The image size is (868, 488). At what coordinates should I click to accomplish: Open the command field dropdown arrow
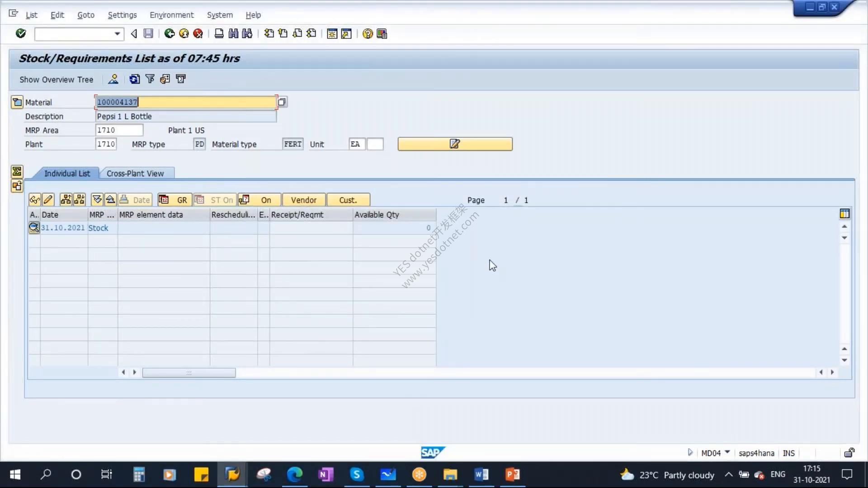pos(117,34)
